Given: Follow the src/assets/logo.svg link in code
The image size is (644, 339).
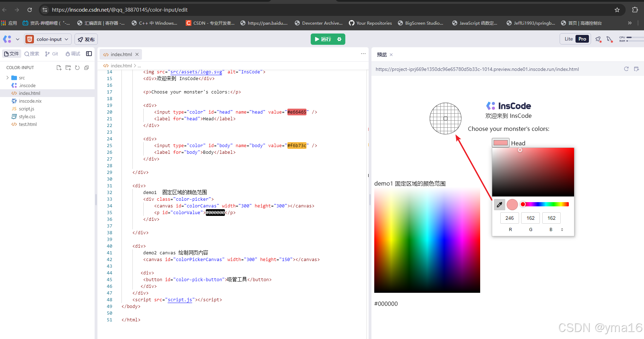Looking at the screenshot, I should tap(196, 72).
